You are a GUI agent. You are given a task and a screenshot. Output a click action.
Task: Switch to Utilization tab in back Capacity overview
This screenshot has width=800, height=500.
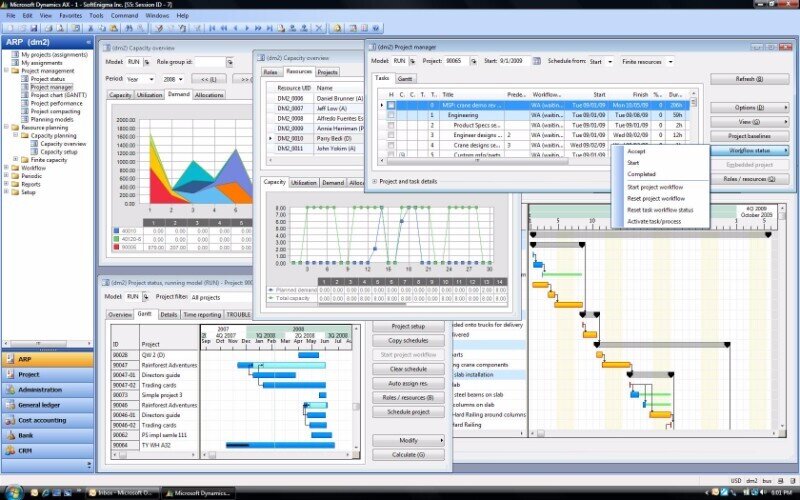(149, 95)
